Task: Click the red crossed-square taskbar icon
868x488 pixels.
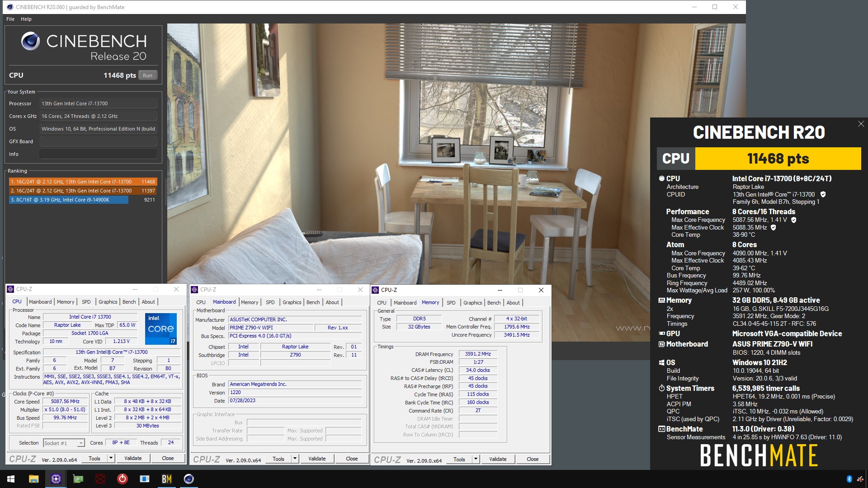Action: [x=100, y=479]
